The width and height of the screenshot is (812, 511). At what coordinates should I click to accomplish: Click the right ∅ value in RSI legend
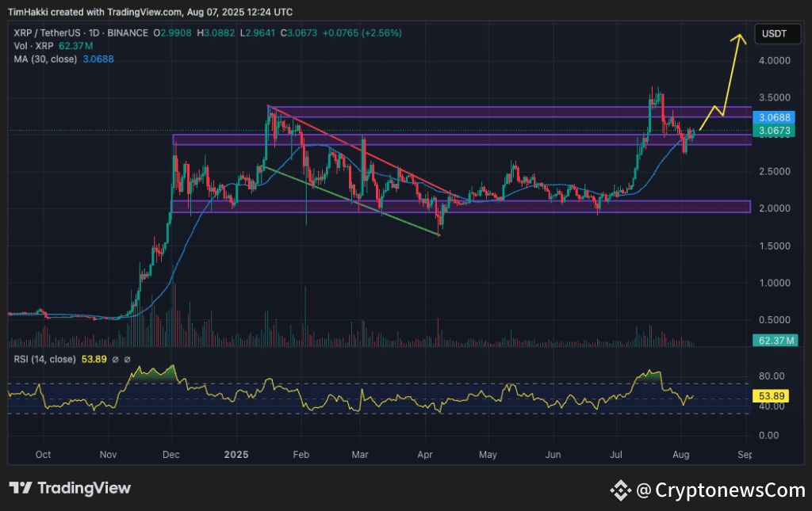click(x=128, y=360)
